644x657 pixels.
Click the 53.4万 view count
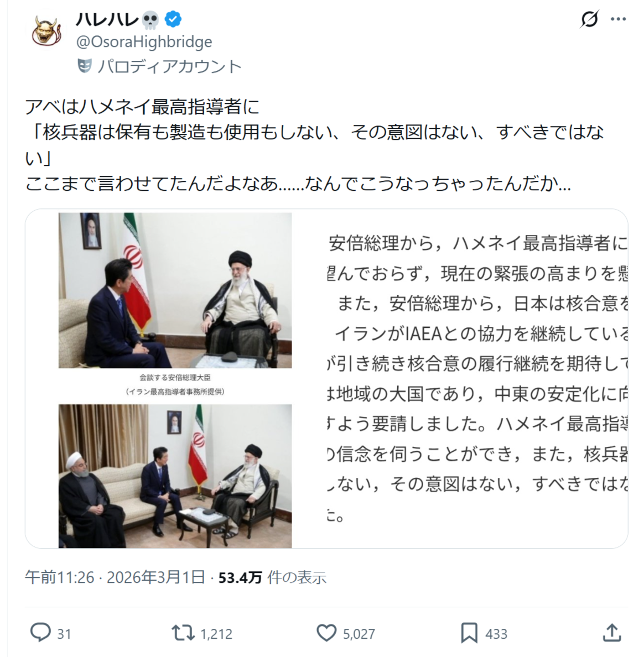[240, 578]
